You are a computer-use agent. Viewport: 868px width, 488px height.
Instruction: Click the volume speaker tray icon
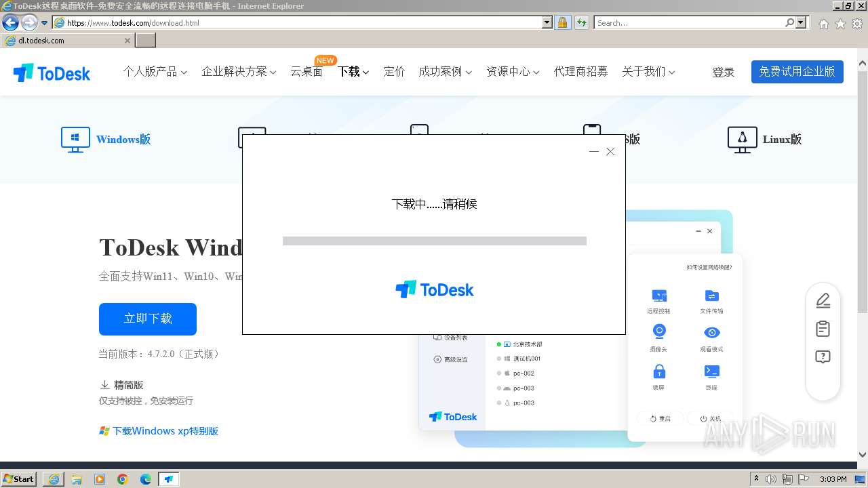point(770,479)
